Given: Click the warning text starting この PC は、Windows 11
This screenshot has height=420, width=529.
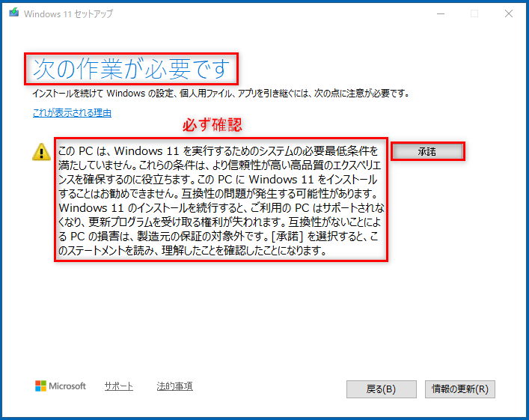Looking at the screenshot, I should (221, 201).
